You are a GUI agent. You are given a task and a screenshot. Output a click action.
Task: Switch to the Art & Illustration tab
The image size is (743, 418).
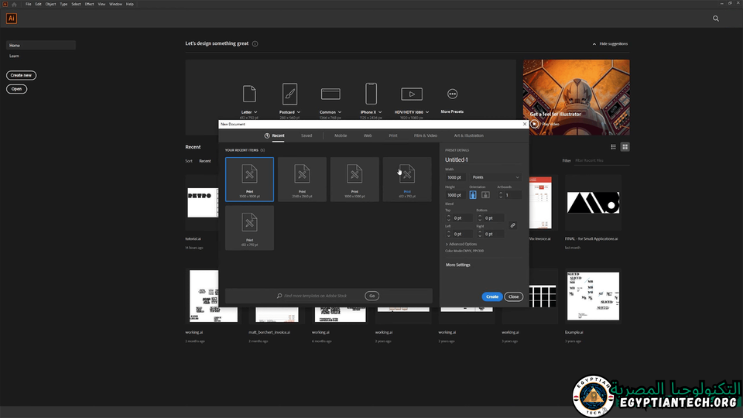(x=469, y=136)
